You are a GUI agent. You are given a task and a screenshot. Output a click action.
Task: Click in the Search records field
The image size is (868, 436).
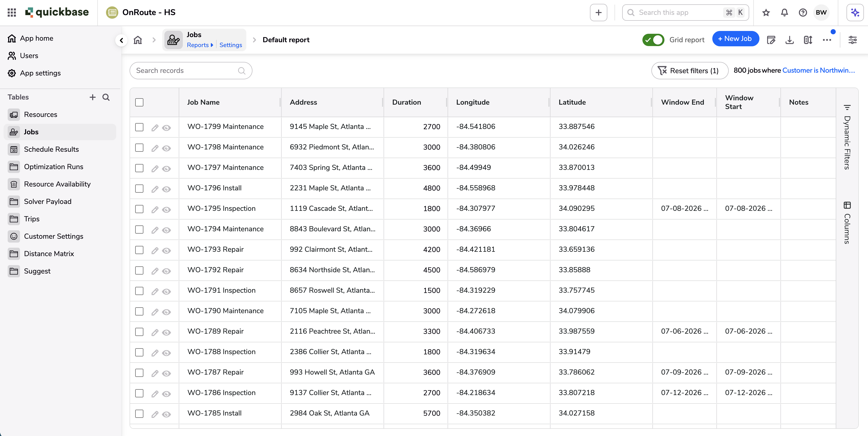coord(191,71)
